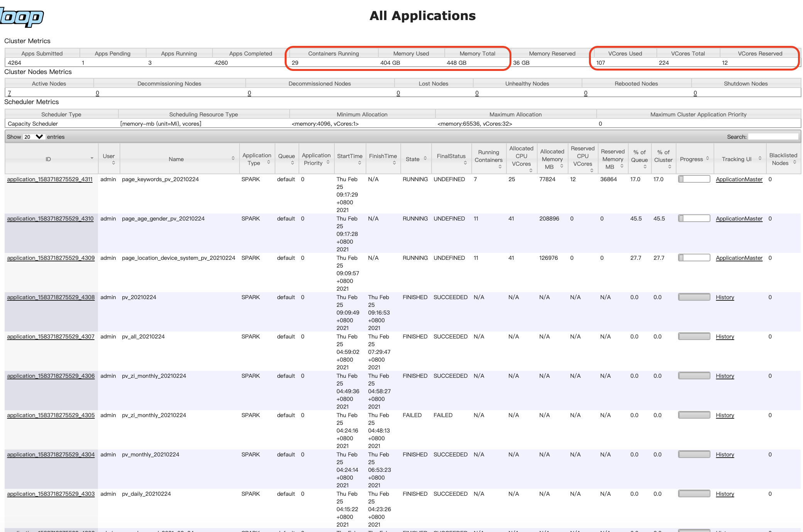
Task: Sort by FinalStatus column arrows
Action: click(x=465, y=163)
